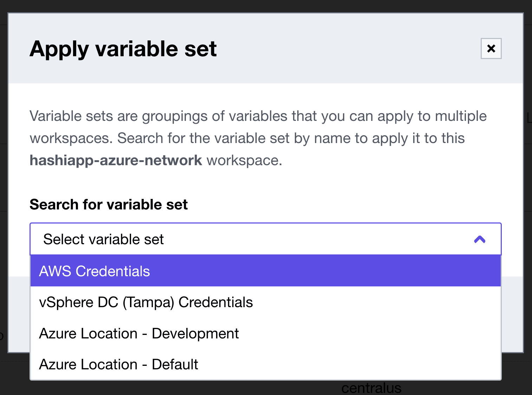Click the highlighted AWS Credentials entry
This screenshot has height=395, width=532.
click(x=95, y=271)
